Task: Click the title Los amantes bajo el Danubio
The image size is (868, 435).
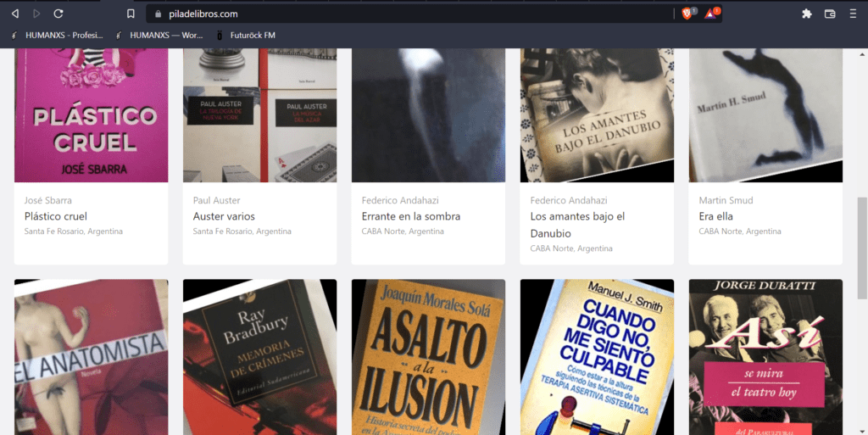Action: click(577, 225)
